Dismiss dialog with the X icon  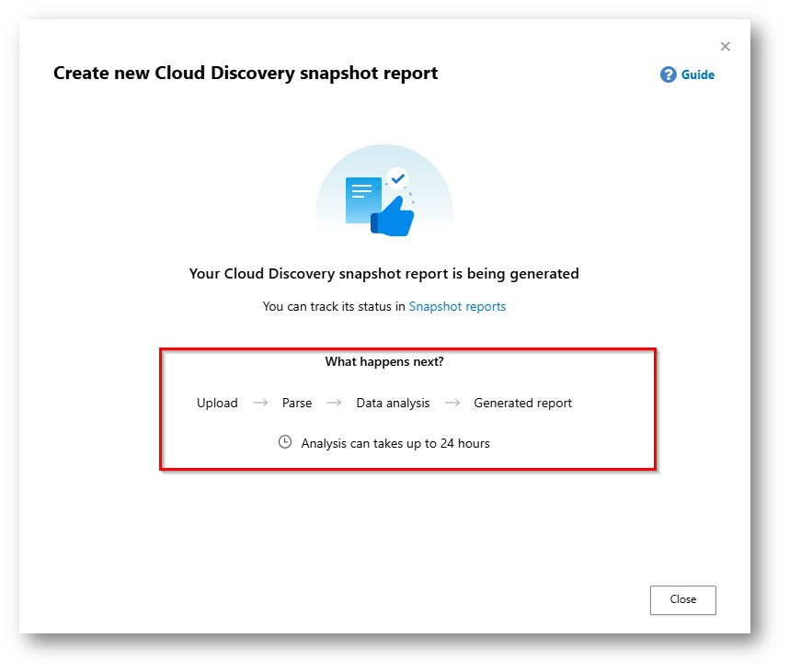point(725,47)
